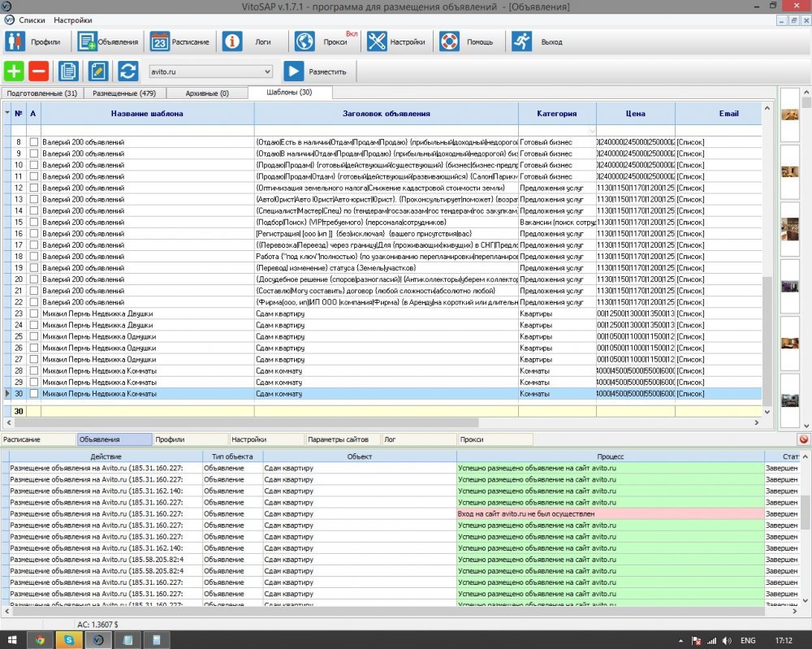Open the Категория column filter dropdown

point(591,131)
